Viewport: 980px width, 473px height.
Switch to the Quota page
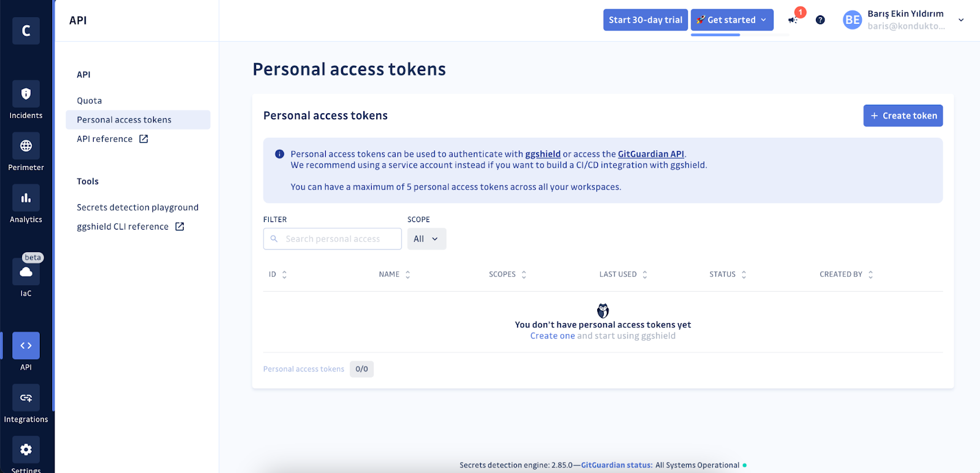(x=89, y=100)
